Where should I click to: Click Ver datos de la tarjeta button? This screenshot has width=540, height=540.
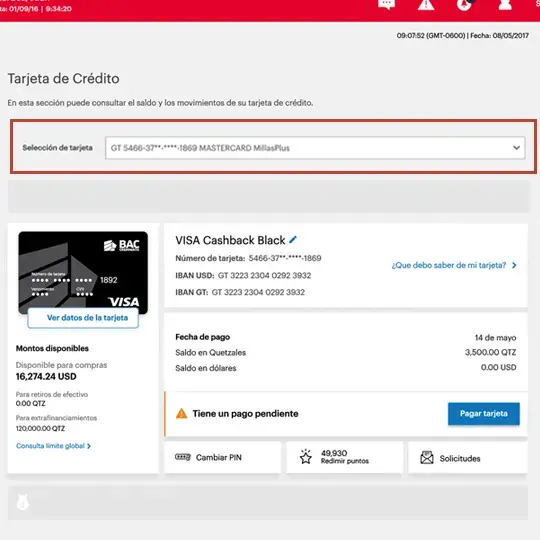[x=83, y=318]
